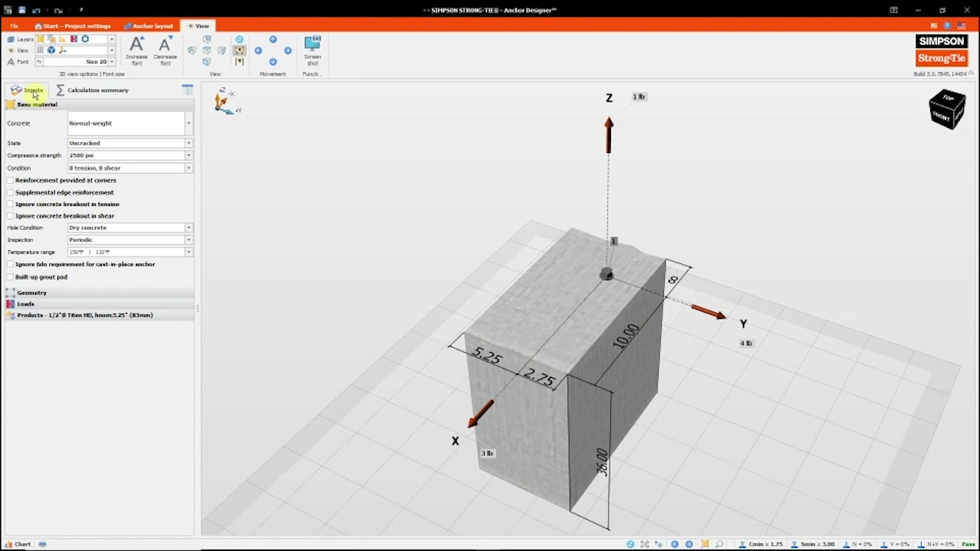This screenshot has height=551, width=980.
Task: Select the bottom cube view preset
Action: [x=207, y=62]
